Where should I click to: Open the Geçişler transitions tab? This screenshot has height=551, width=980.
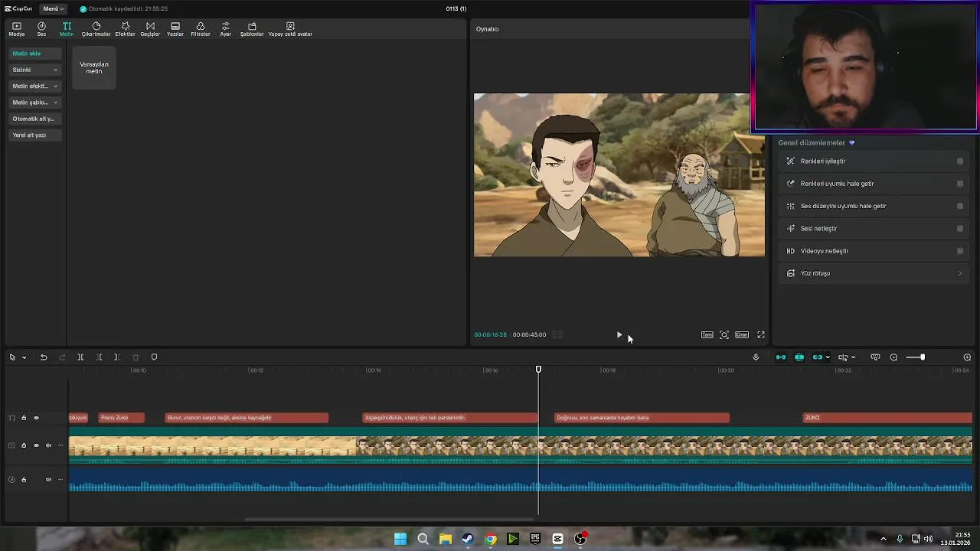coord(150,29)
